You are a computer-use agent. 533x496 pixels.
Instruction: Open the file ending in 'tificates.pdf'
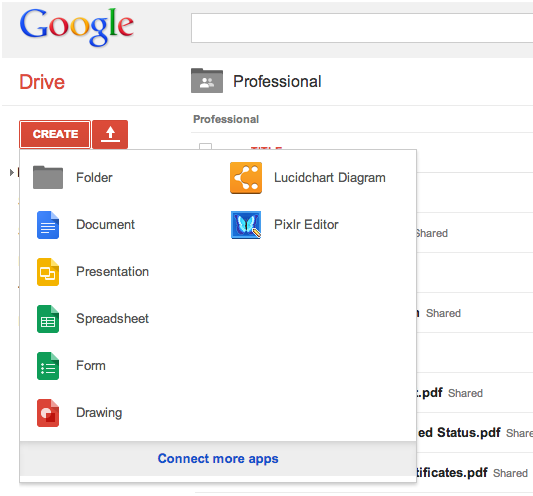(452, 473)
